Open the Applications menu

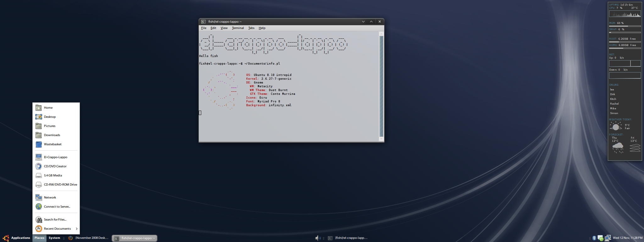pos(20,238)
